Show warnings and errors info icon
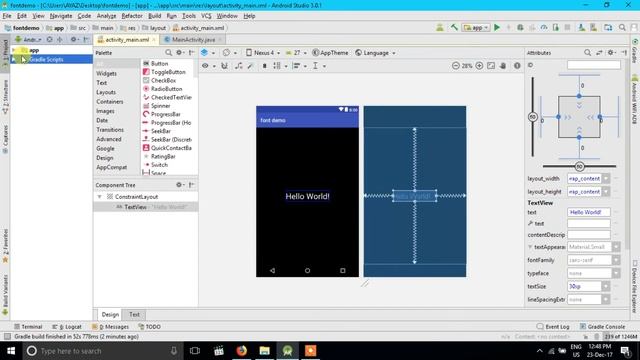 pyautogui.click(x=517, y=66)
